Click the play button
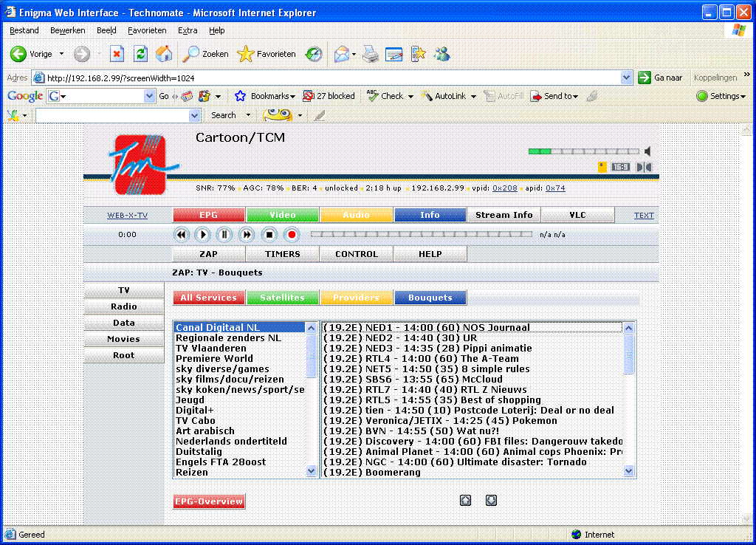The image size is (756, 545). pos(202,235)
